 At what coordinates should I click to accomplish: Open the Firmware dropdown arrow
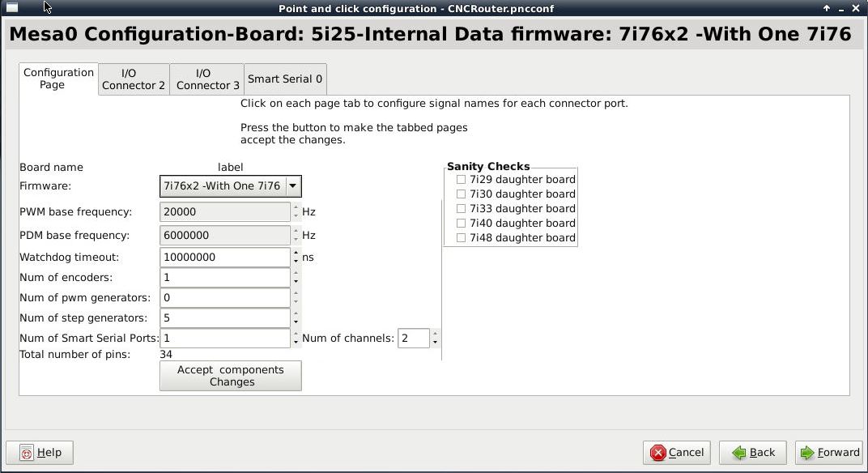293,186
